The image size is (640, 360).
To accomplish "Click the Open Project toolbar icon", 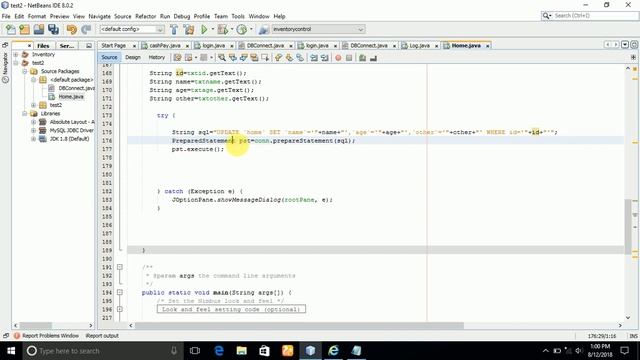I will 39,29.
